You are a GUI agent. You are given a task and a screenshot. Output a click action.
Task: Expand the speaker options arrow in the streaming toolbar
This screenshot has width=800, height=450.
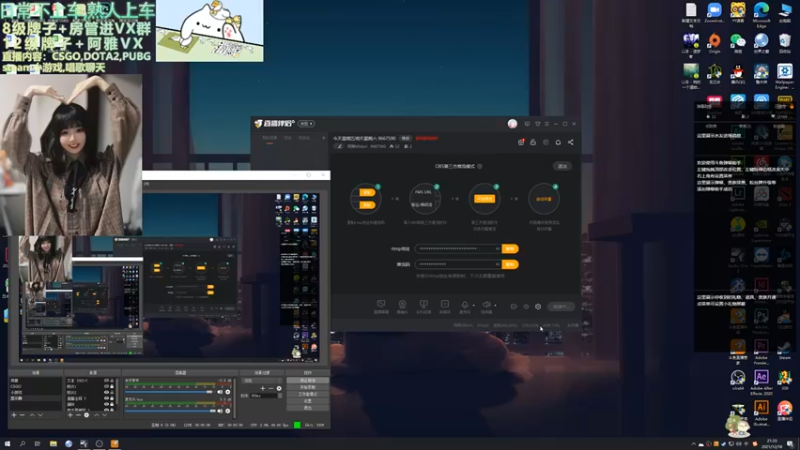[495, 305]
